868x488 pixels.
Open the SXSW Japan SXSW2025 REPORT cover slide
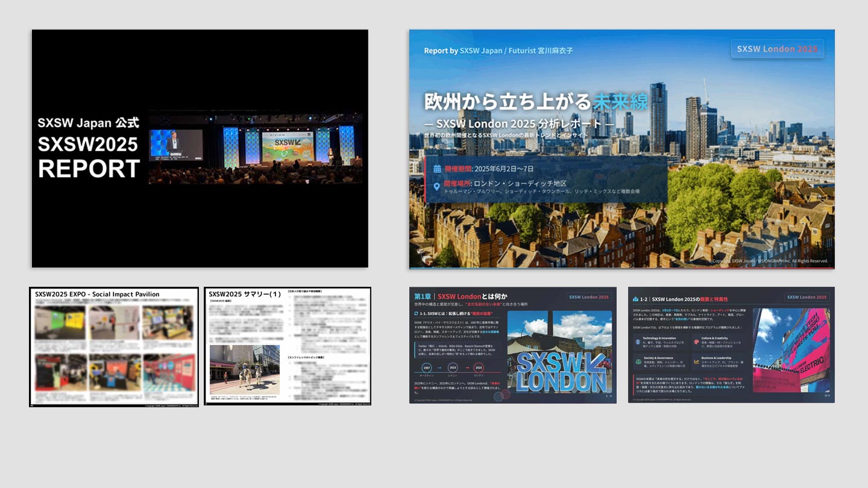(200, 148)
